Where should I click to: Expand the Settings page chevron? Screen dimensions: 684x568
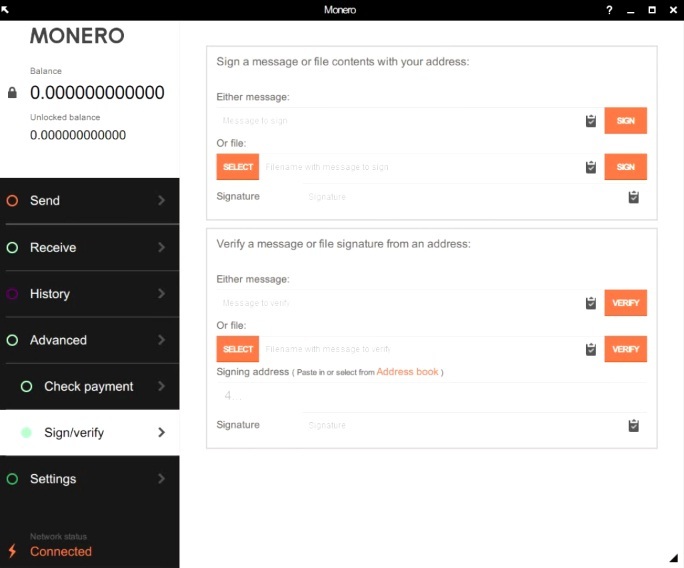tap(161, 479)
